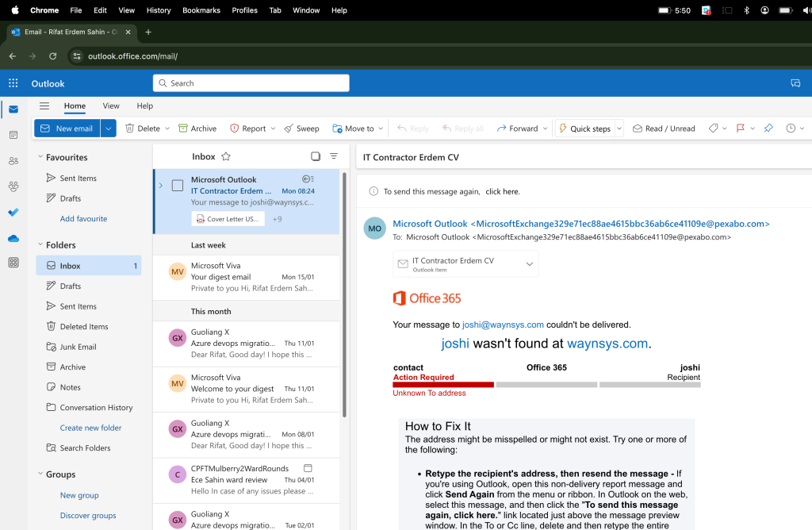Flag the message with the red flag
Screen dimensions: 812x530
tap(741, 128)
